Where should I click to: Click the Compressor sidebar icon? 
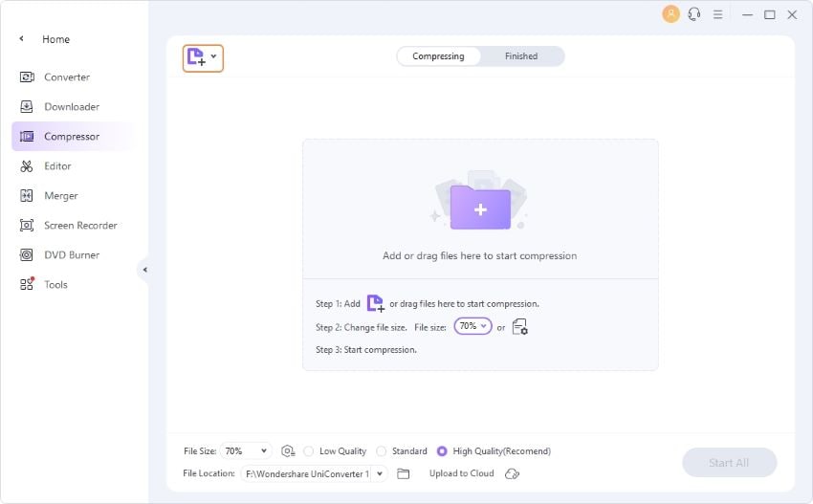(27, 137)
